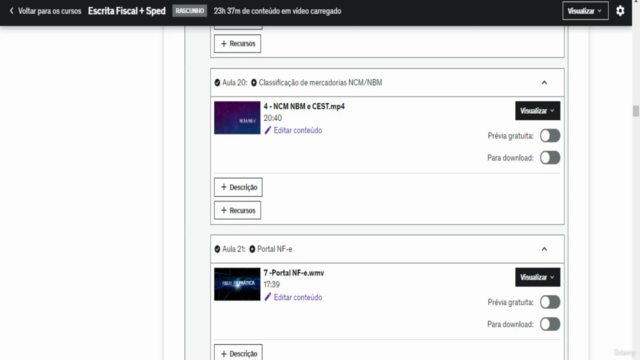This screenshot has height=360, width=640.
Task: Click the course title Escrita Fiscal + Sped
Action: 127,11
